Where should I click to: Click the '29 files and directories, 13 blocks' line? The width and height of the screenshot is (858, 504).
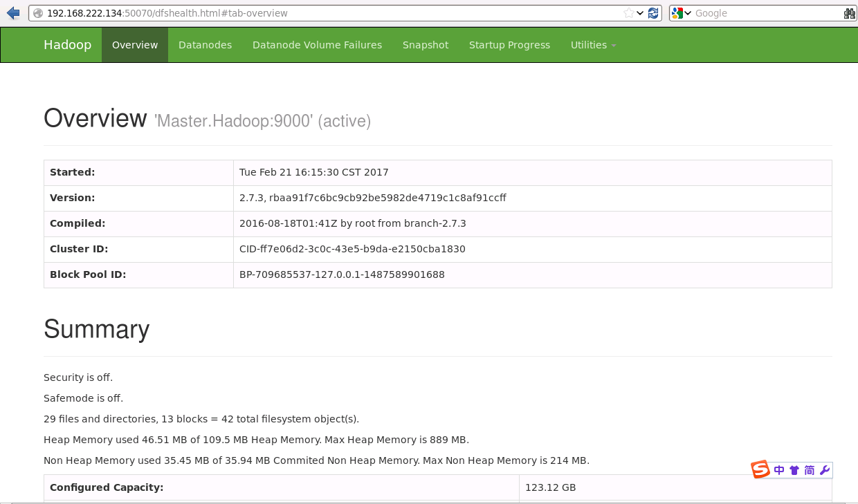click(x=201, y=419)
